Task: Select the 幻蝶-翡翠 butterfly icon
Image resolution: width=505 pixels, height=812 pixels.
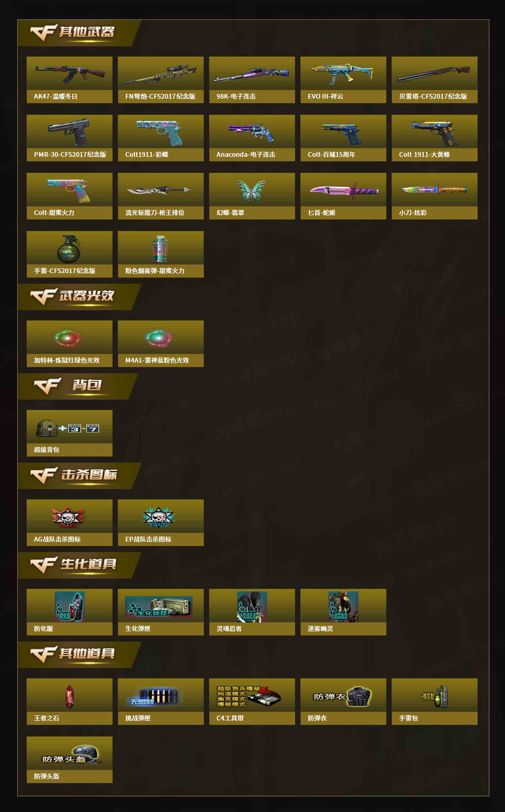Action: (251, 191)
